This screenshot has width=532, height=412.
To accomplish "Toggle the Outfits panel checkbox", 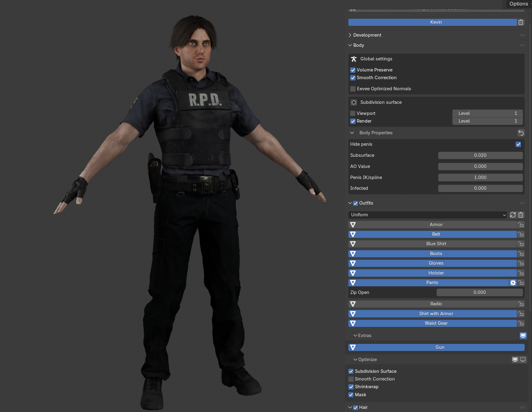I will pos(355,203).
